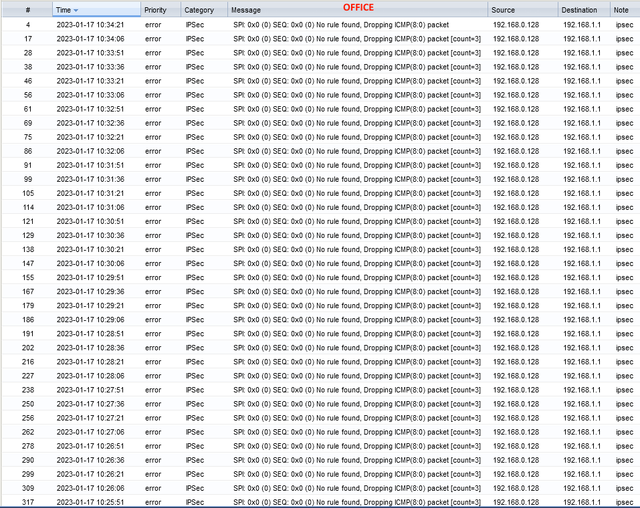
Task: Select log row number 105
Action: [28, 193]
